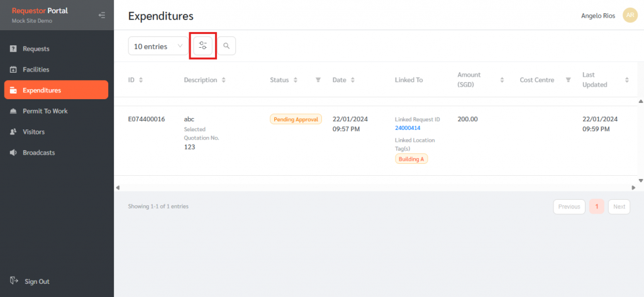Click the AR user avatar
The width and height of the screenshot is (644, 297).
630,16
